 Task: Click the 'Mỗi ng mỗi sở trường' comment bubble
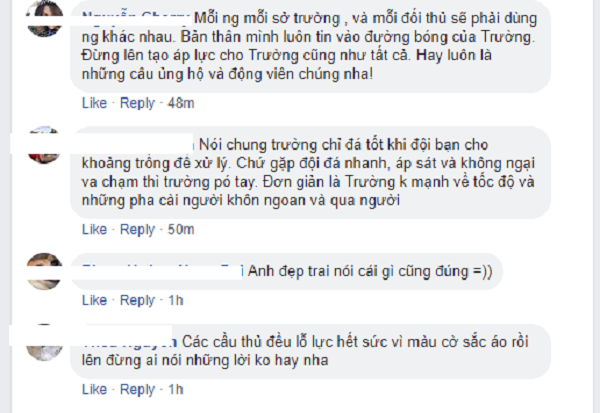pos(310,46)
